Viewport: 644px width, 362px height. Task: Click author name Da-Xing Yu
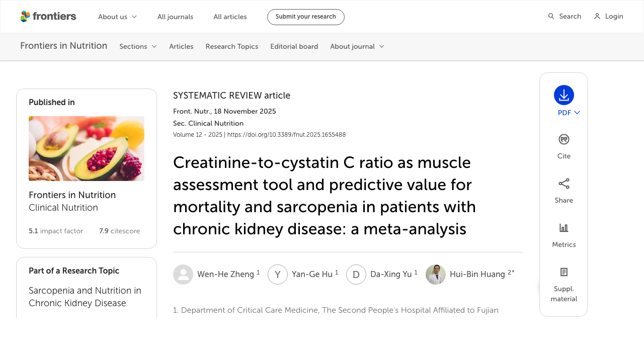pyautogui.click(x=391, y=274)
